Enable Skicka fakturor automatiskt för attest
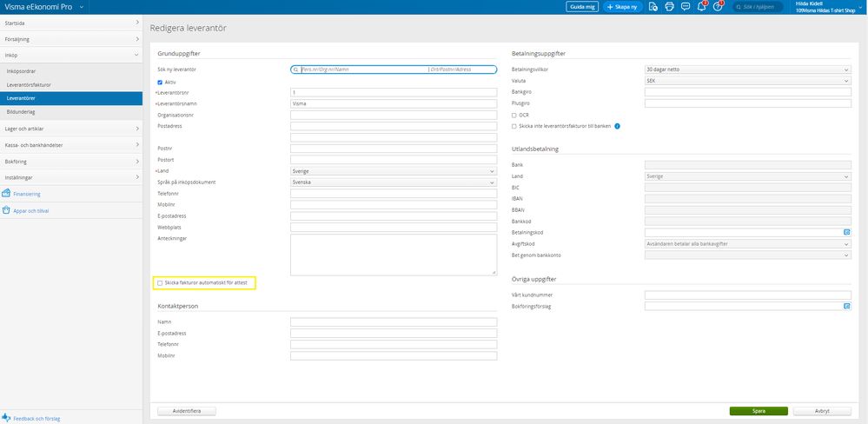 pyautogui.click(x=160, y=283)
